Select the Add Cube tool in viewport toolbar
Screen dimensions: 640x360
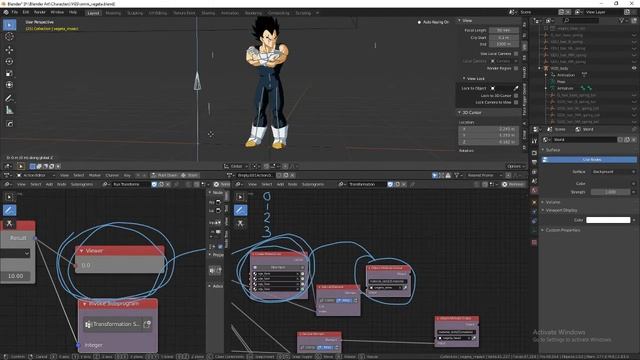point(9,124)
